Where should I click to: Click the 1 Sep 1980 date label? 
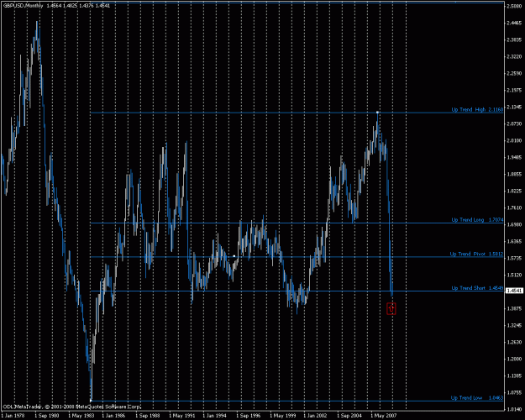[47, 416]
